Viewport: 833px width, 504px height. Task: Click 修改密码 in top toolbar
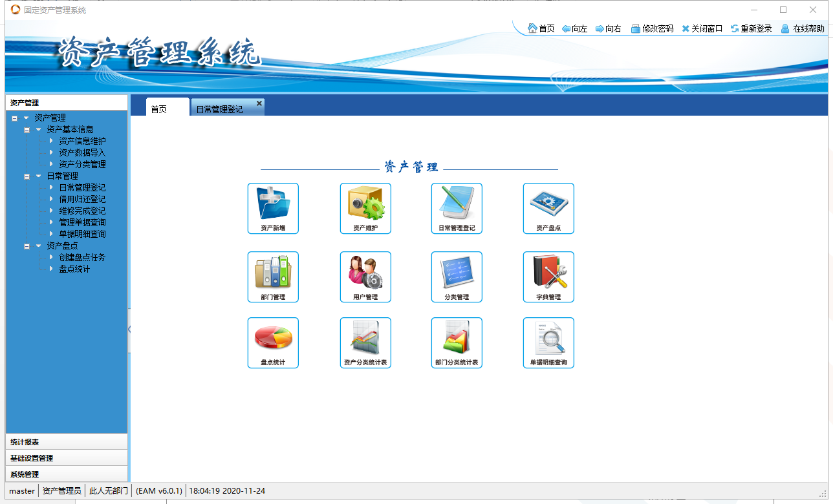click(x=652, y=28)
